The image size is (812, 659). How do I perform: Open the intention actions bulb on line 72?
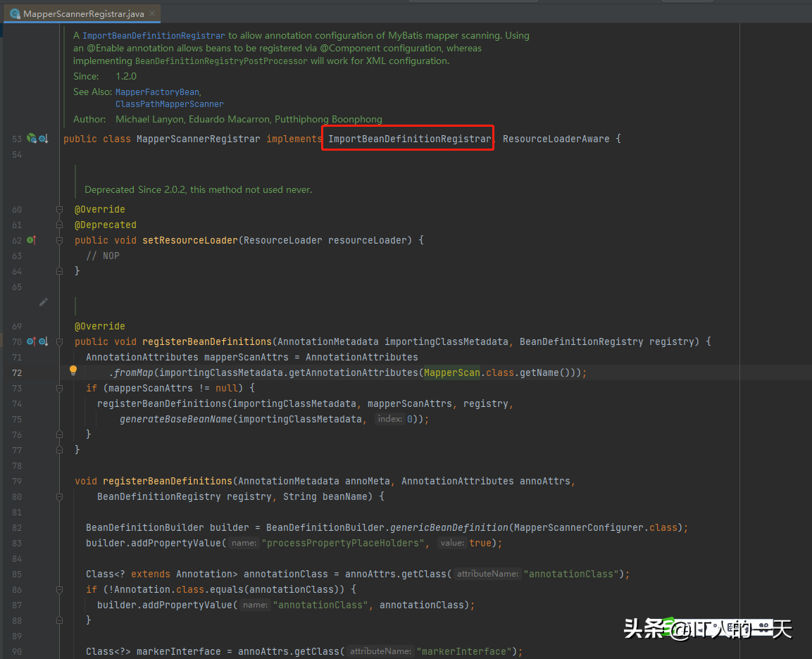pyautogui.click(x=73, y=370)
